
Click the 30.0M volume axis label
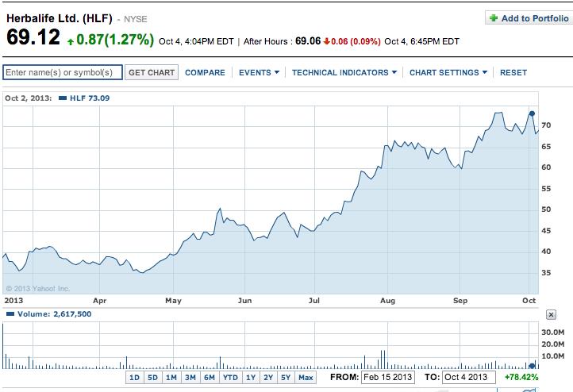point(552,332)
